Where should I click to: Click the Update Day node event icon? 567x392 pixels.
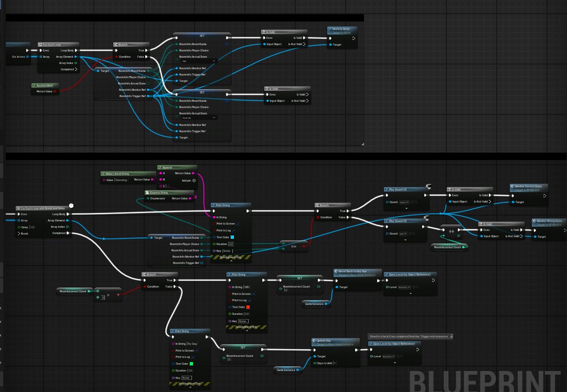click(315, 341)
